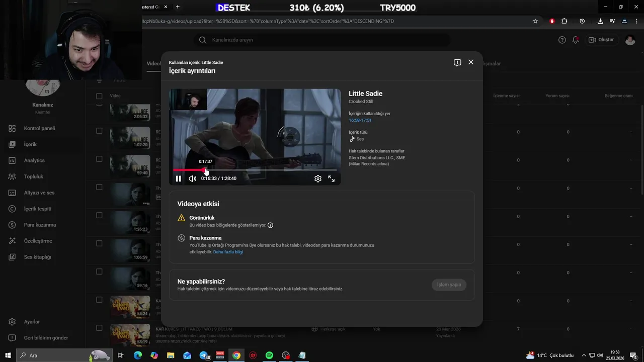Click the Herkese açık visibility cell
644x362 pixels.
[329, 329]
